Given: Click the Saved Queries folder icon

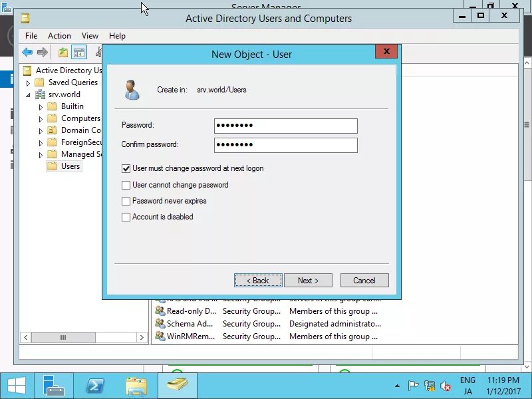Looking at the screenshot, I should pos(39,82).
